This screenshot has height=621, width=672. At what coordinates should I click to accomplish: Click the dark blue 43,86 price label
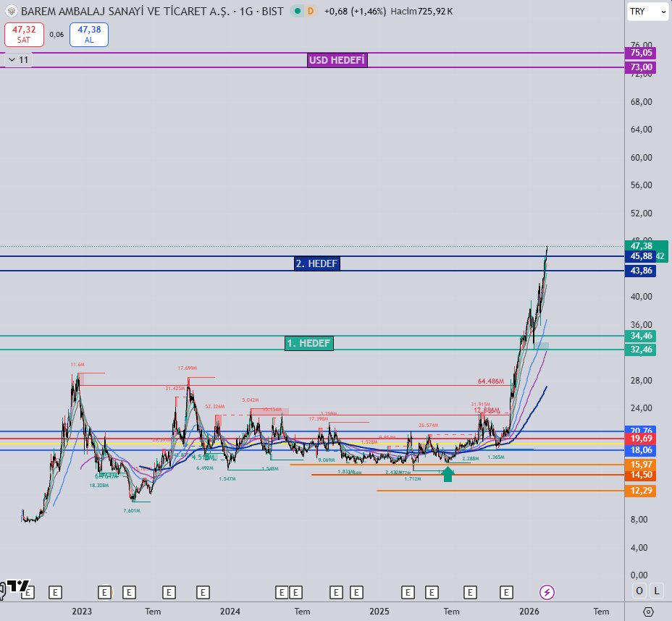click(x=641, y=271)
